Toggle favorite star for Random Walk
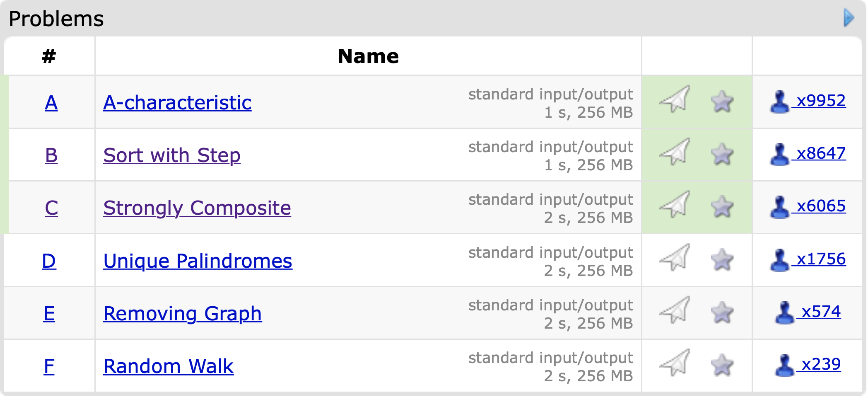 pyautogui.click(x=722, y=366)
